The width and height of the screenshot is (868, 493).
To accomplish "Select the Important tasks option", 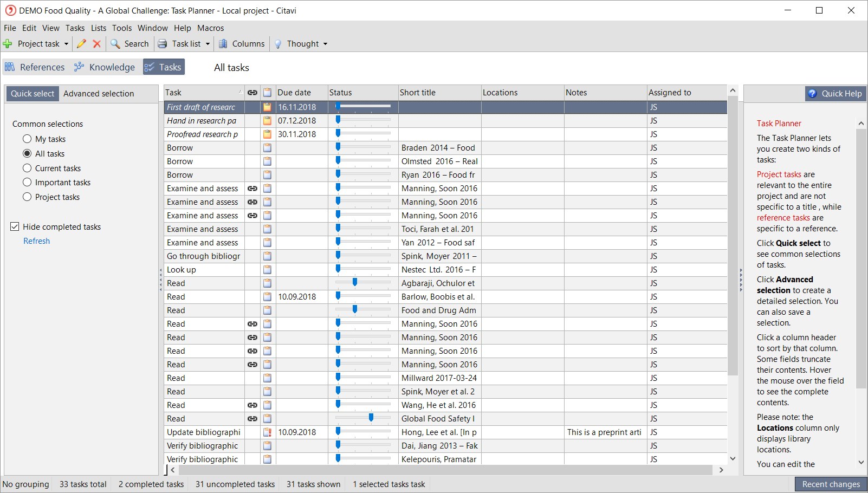I will 27,183.
